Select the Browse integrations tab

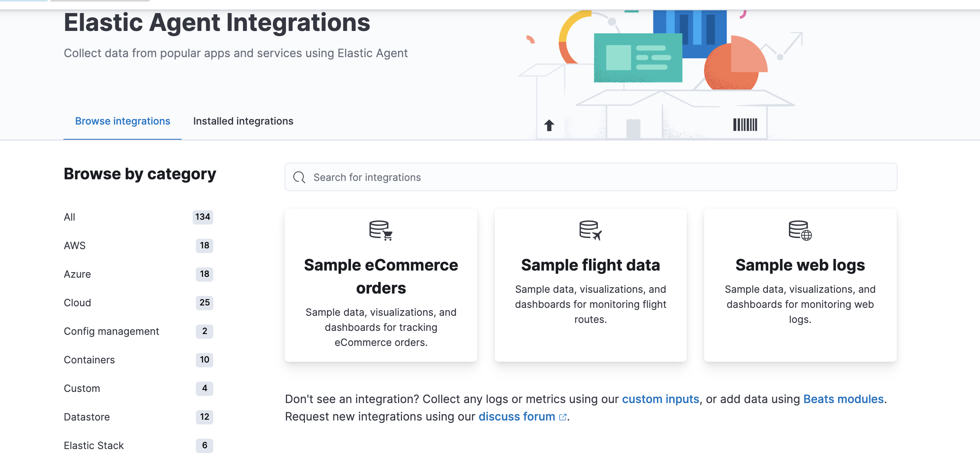coord(122,121)
